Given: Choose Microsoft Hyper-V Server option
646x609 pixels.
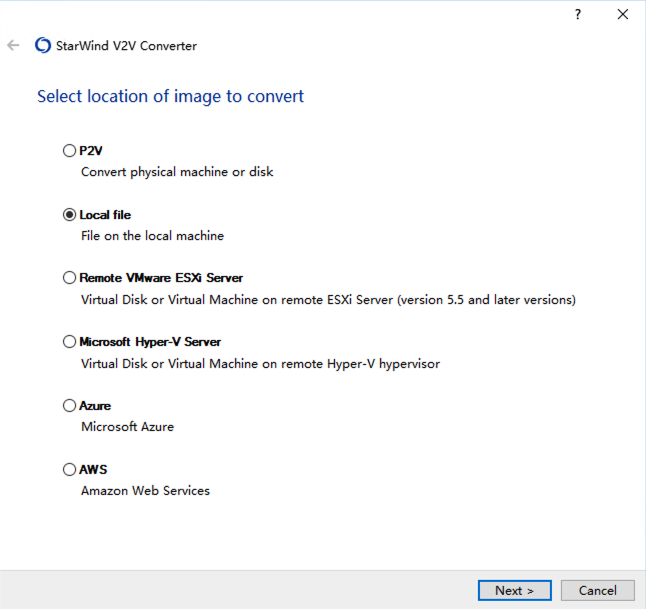Looking at the screenshot, I should [x=69, y=342].
